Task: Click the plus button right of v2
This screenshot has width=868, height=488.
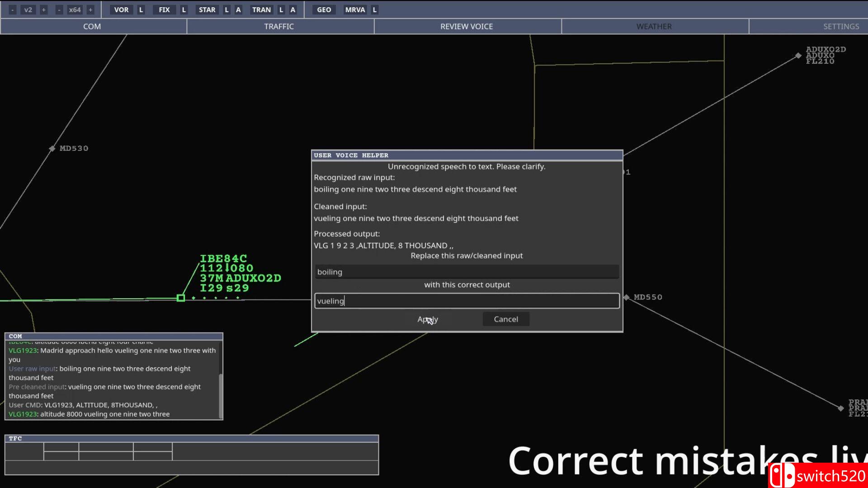Action: 44,9
